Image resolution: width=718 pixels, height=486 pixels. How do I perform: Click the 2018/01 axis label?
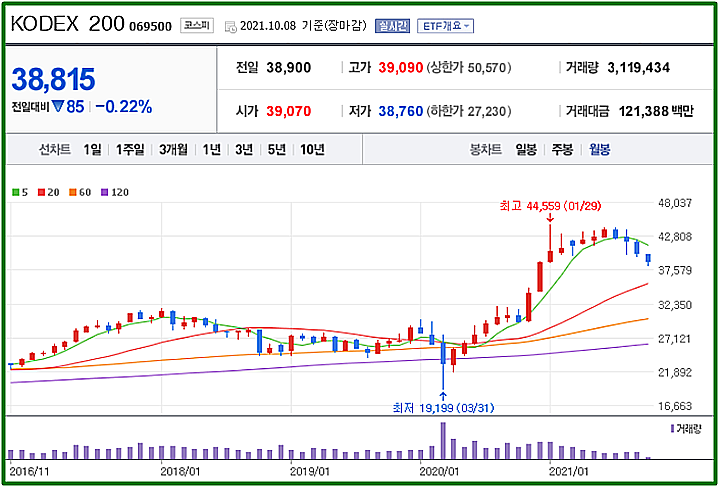179,470
